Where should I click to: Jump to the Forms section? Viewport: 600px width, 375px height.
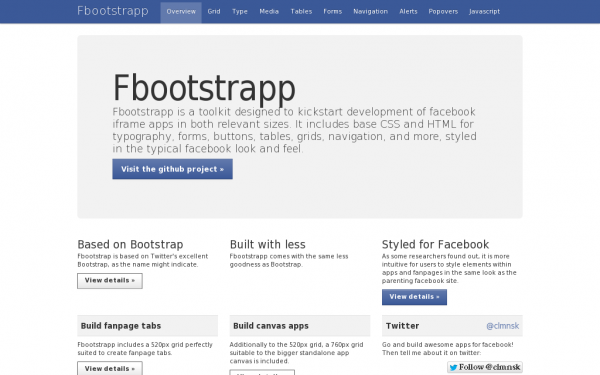tap(333, 12)
